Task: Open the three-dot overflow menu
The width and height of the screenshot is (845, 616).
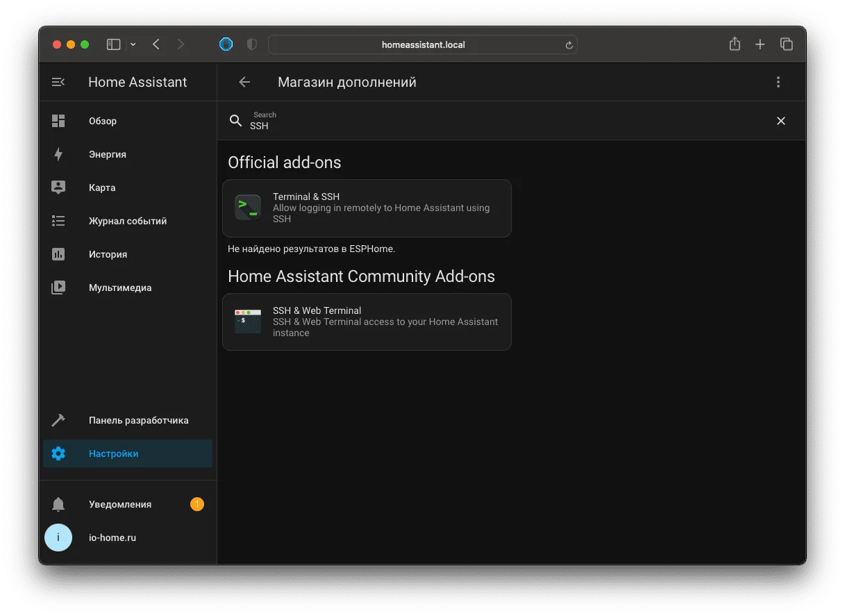Action: click(778, 82)
